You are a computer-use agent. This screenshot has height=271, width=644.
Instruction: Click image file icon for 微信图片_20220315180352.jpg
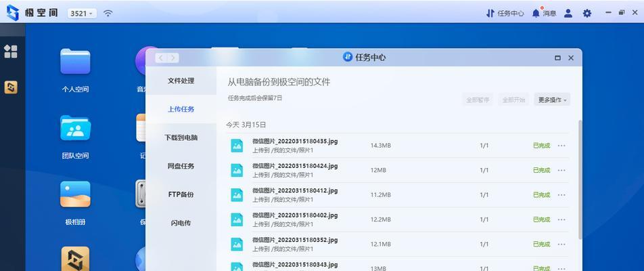click(x=237, y=245)
